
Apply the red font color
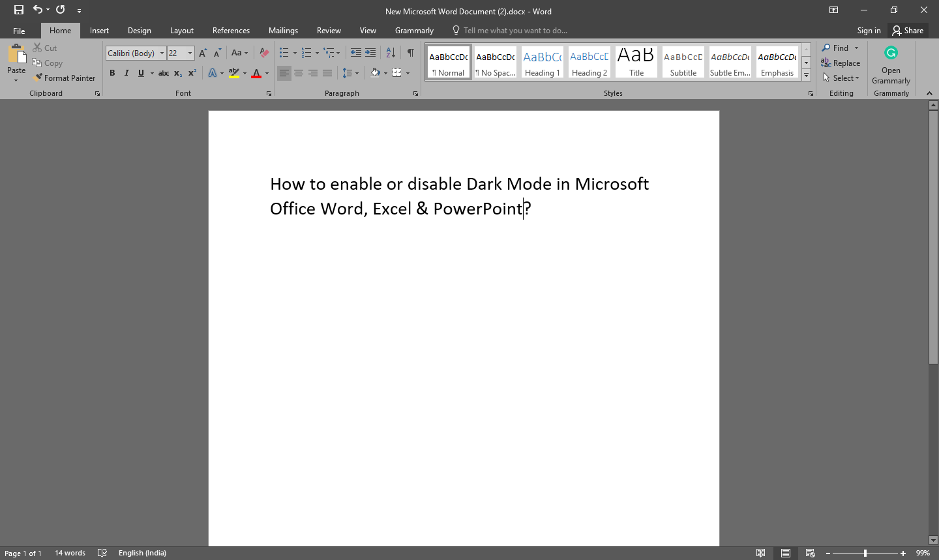tap(256, 73)
